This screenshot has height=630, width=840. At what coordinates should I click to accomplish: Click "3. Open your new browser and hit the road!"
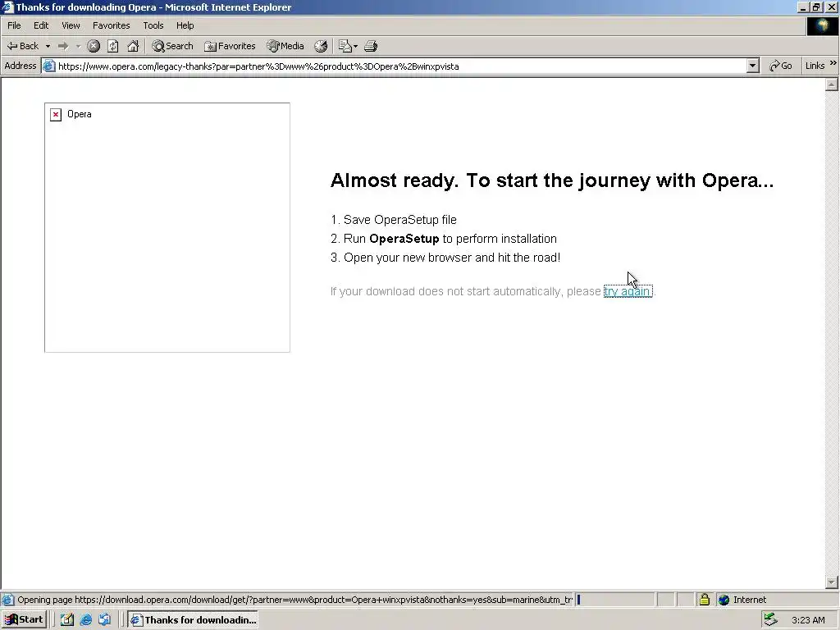point(445,258)
